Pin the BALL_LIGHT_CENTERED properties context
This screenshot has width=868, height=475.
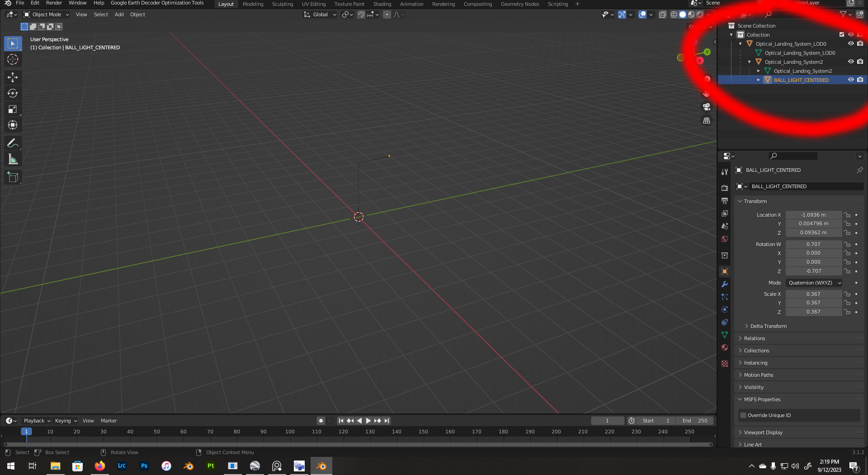[859, 170]
